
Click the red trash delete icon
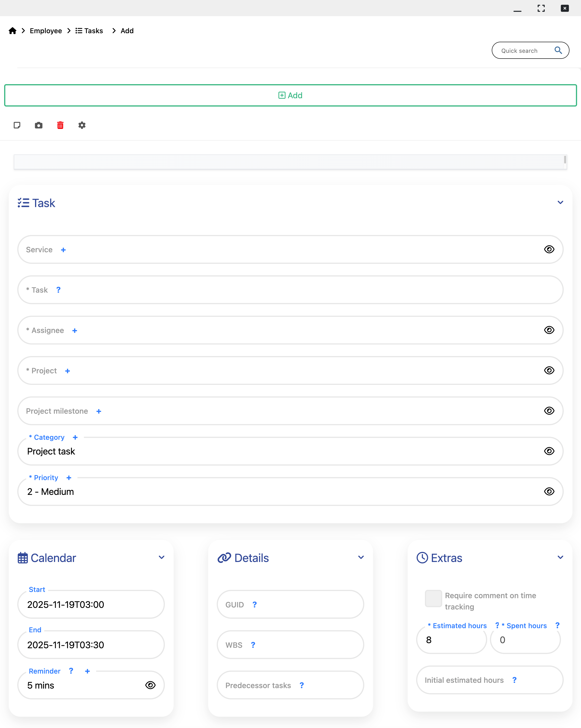60,125
